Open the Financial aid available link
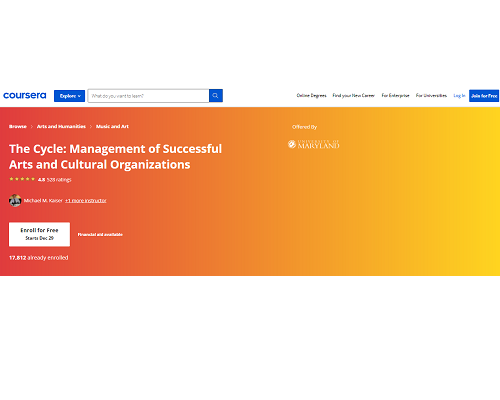Viewport: 500px width, 400px height. click(100, 235)
